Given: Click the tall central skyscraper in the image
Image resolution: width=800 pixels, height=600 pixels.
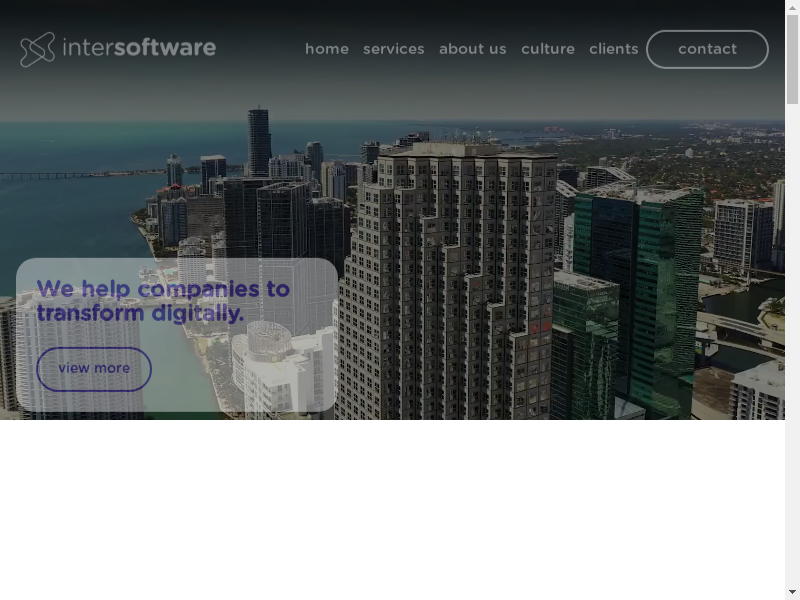Looking at the screenshot, I should 450,280.
